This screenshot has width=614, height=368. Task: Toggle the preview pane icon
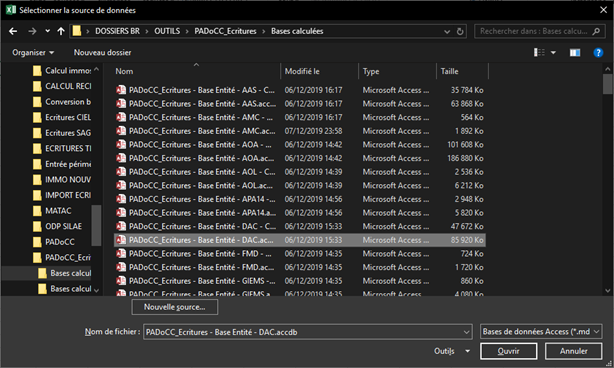(x=575, y=52)
